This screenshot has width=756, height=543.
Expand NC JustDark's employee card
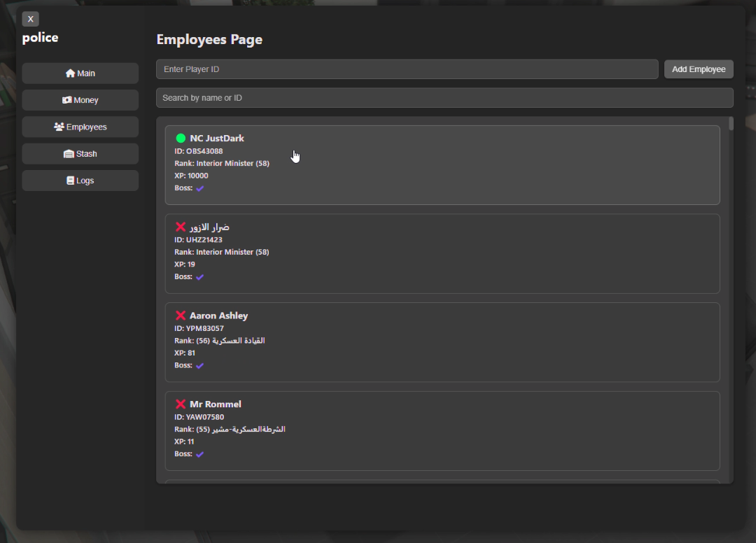[x=442, y=165]
